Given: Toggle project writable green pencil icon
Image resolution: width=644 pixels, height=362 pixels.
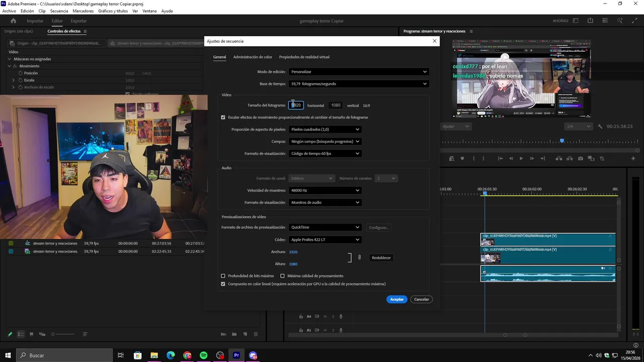Looking at the screenshot, I should pos(10,334).
